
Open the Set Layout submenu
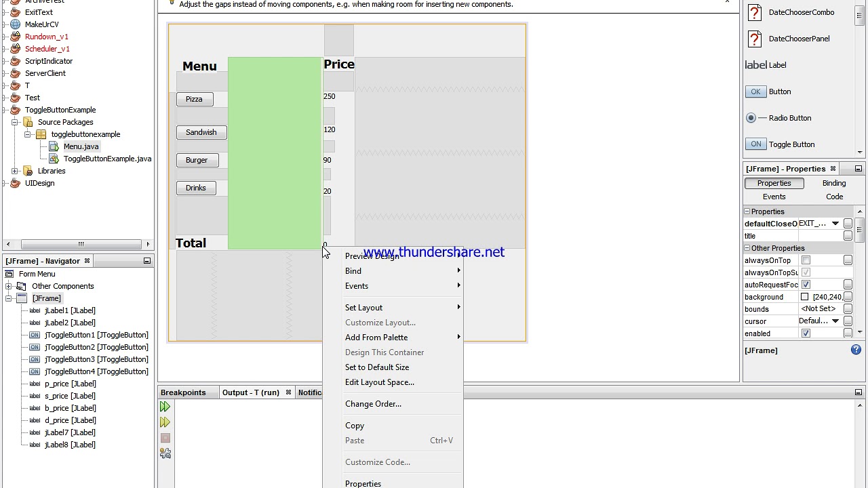pyautogui.click(x=393, y=308)
